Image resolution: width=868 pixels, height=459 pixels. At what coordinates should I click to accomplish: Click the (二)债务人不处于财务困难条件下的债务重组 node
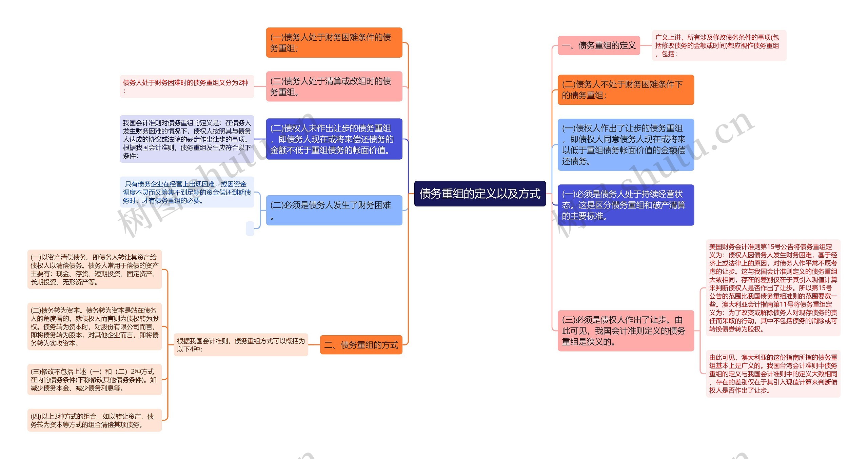pyautogui.click(x=626, y=90)
